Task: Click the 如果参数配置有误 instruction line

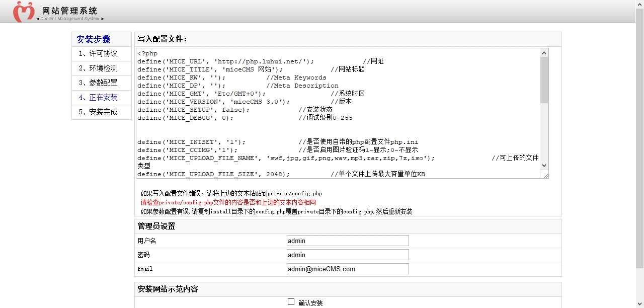Action: pyautogui.click(x=276, y=211)
